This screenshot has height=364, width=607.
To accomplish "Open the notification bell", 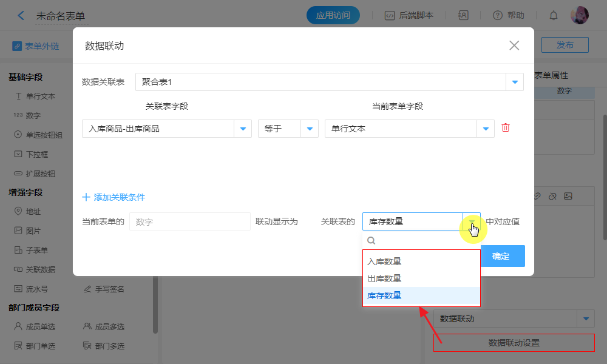I will pos(554,16).
